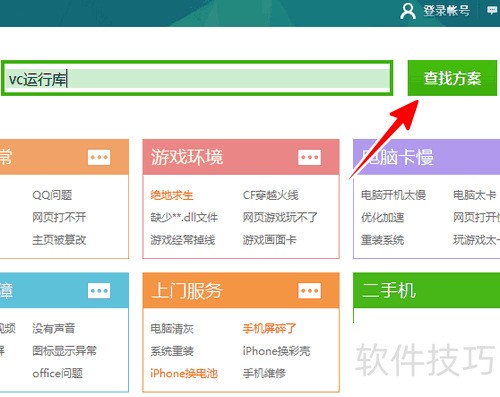
Task: Select the iPhone换电池 link
Action: 184,373
